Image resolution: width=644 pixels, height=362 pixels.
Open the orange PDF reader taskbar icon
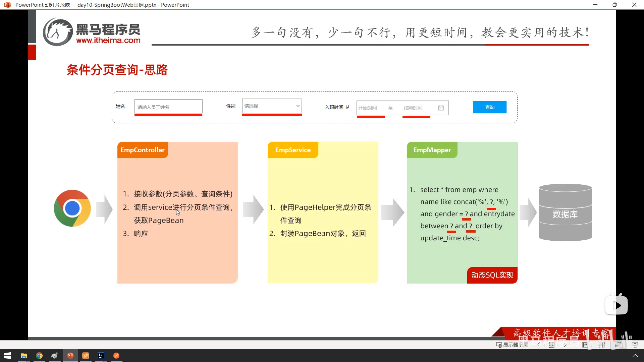tap(86, 356)
